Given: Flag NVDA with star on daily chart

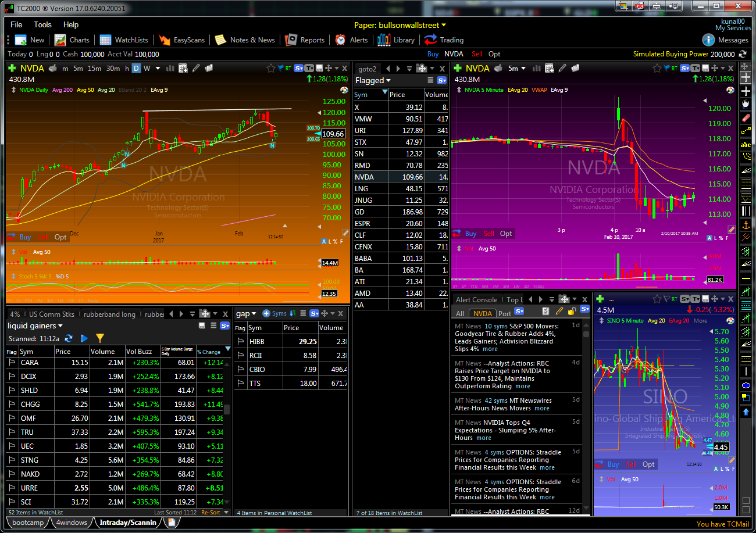Looking at the screenshot, I should 270,69.
